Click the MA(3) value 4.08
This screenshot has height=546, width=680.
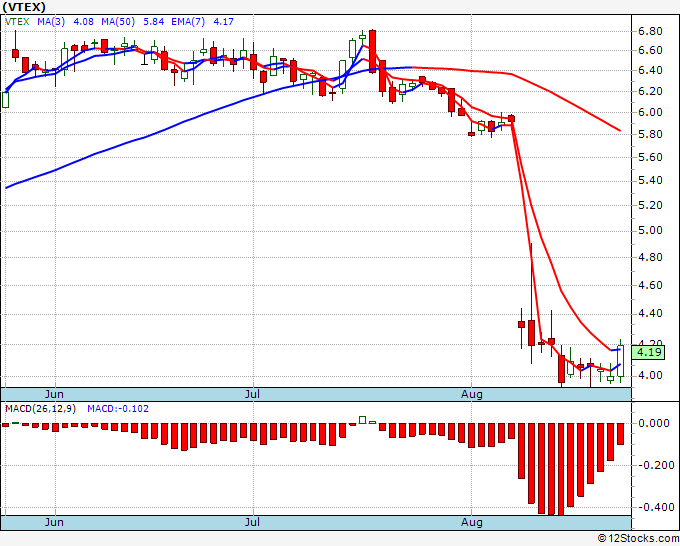point(83,21)
